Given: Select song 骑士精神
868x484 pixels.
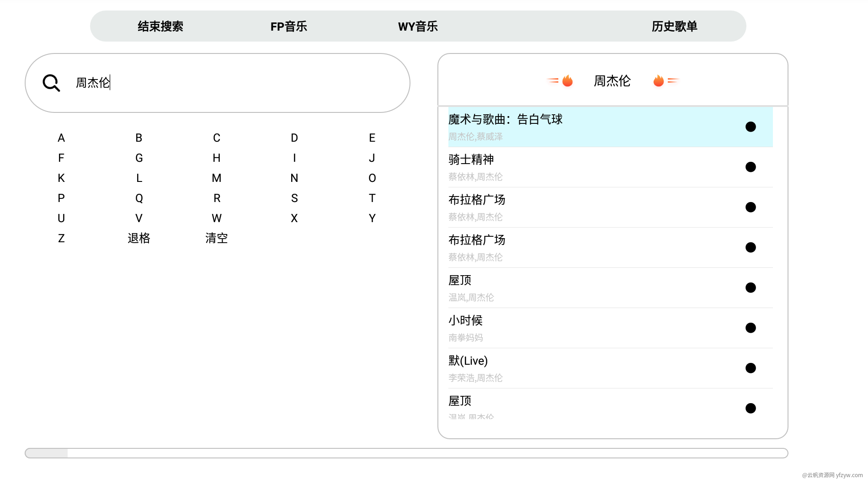Looking at the screenshot, I should (610, 167).
